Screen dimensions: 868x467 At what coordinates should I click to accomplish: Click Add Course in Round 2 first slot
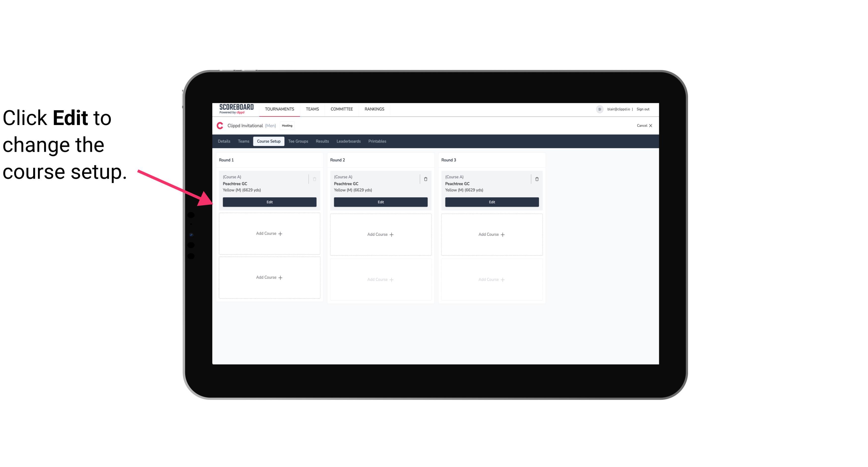point(380,234)
